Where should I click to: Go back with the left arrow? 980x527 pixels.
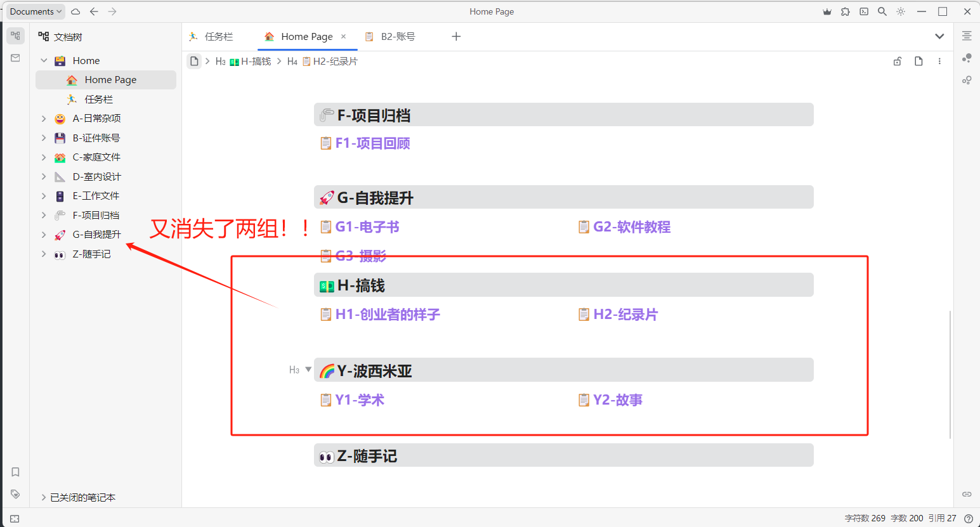(x=94, y=11)
